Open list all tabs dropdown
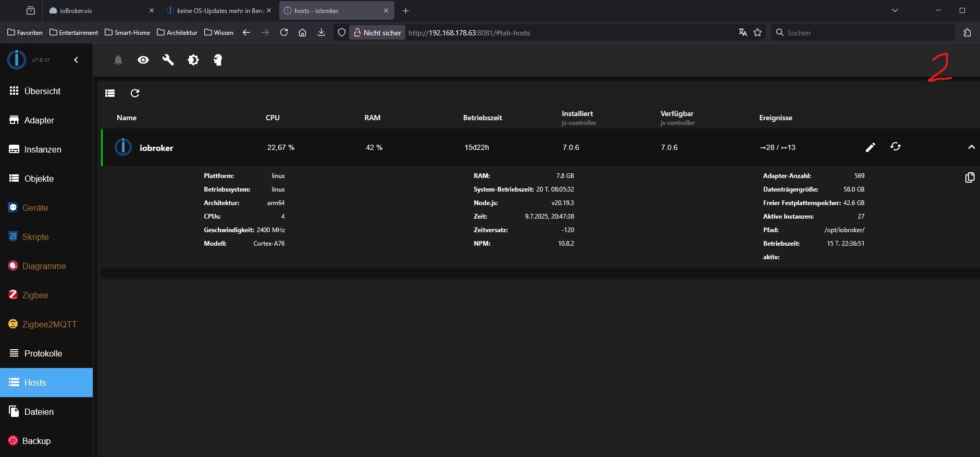 coord(895,10)
